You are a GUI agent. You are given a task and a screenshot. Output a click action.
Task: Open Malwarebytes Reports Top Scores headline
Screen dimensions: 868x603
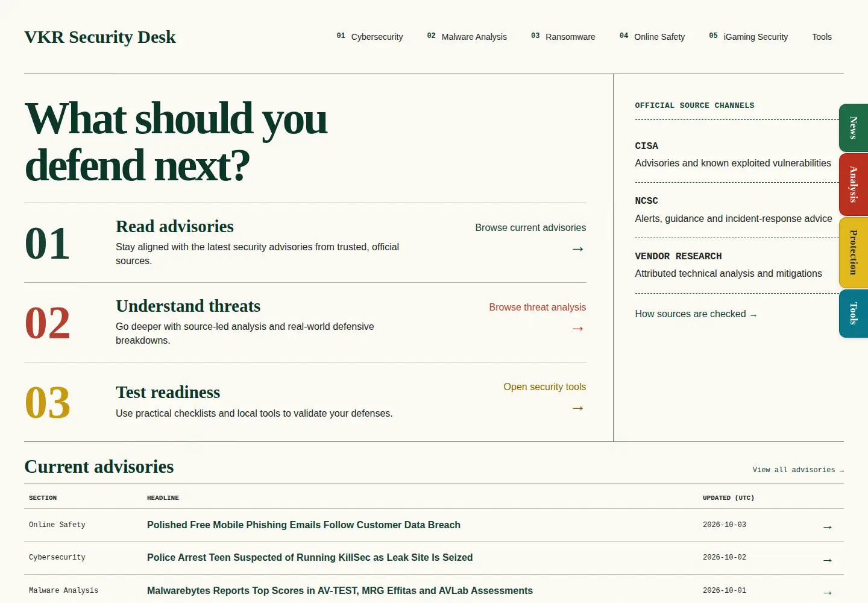pos(340,591)
